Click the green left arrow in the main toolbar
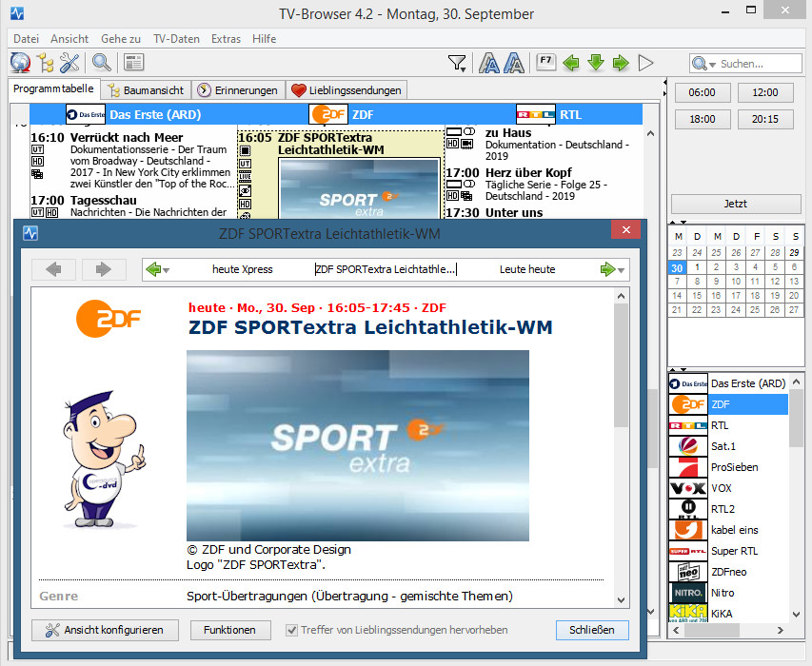The width and height of the screenshot is (812, 666). [x=571, y=64]
